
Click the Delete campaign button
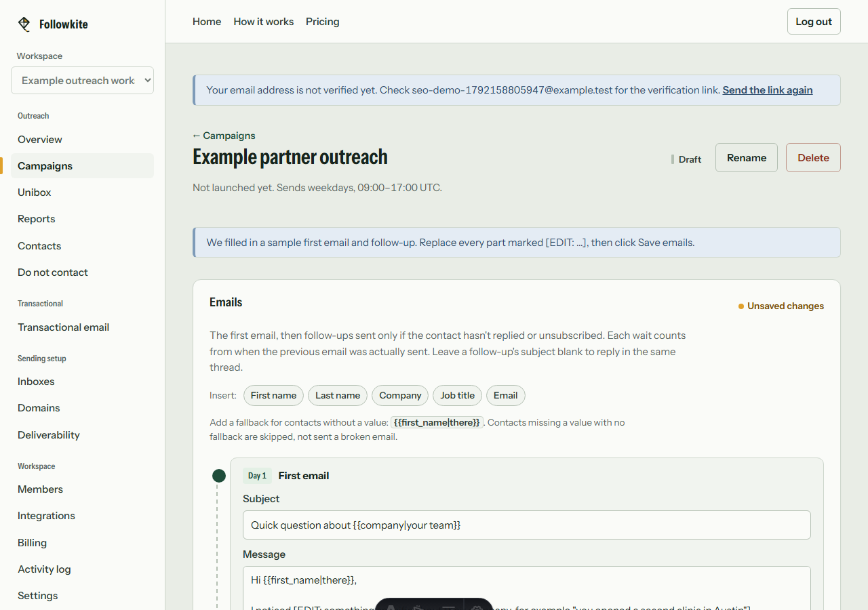(813, 158)
